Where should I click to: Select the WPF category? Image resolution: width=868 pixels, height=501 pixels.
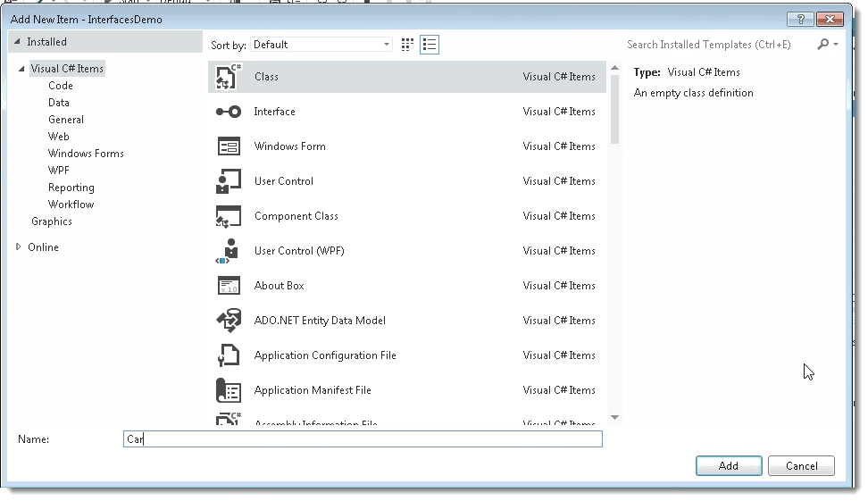(59, 171)
